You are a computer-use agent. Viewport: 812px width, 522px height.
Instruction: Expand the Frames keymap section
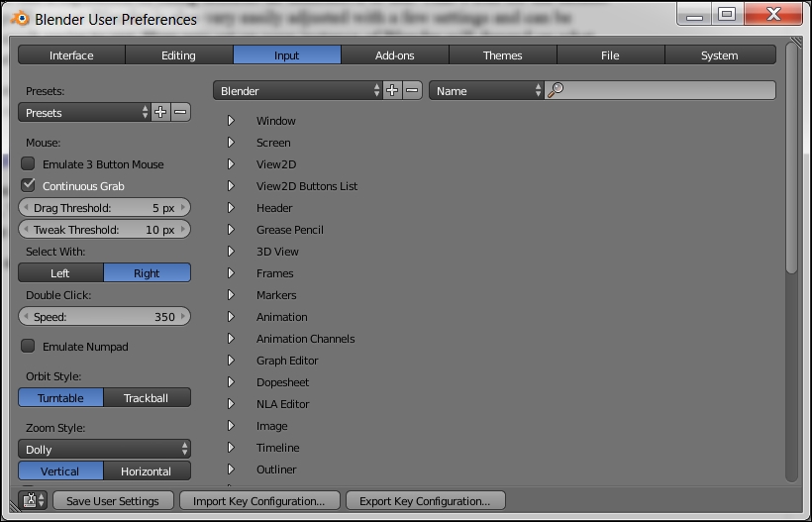[231, 272]
